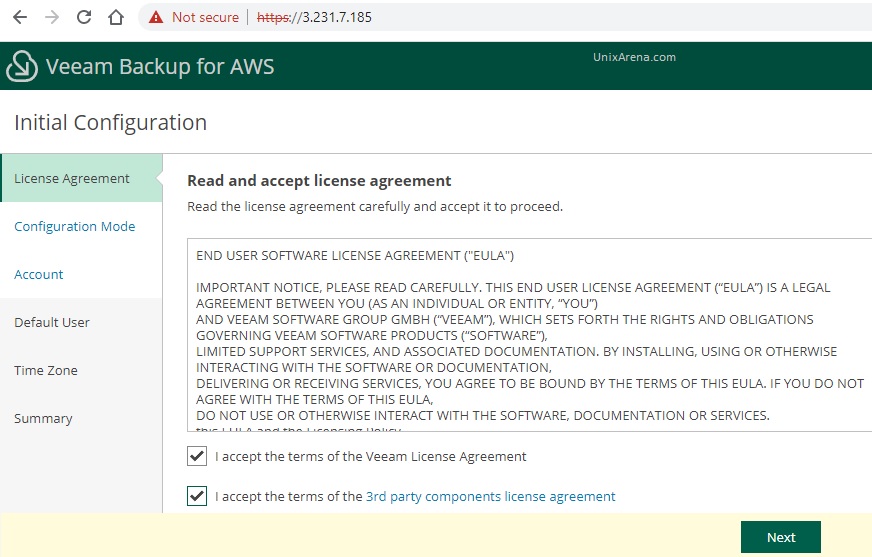This screenshot has width=872, height=557.
Task: Click the Not secure label
Action: [x=205, y=17]
